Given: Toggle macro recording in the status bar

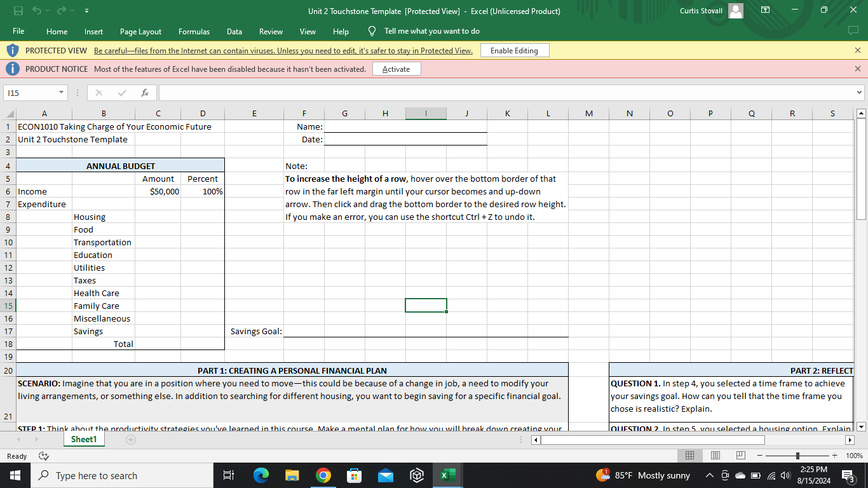Looking at the screenshot, I should [44, 456].
